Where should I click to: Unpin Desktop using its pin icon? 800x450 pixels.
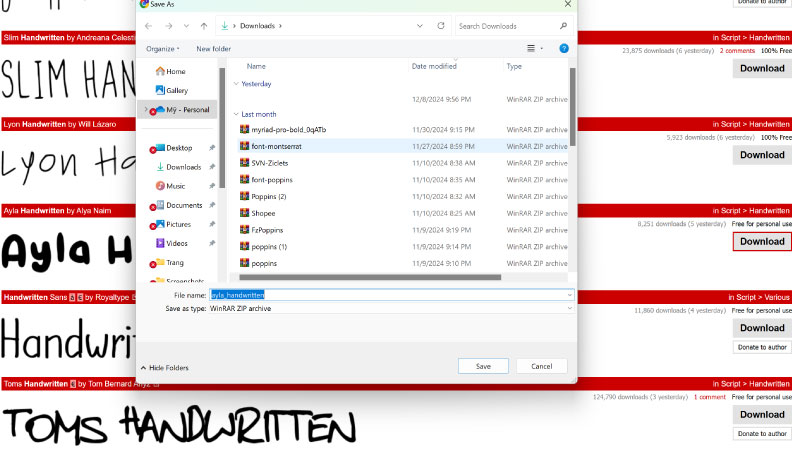[212, 148]
